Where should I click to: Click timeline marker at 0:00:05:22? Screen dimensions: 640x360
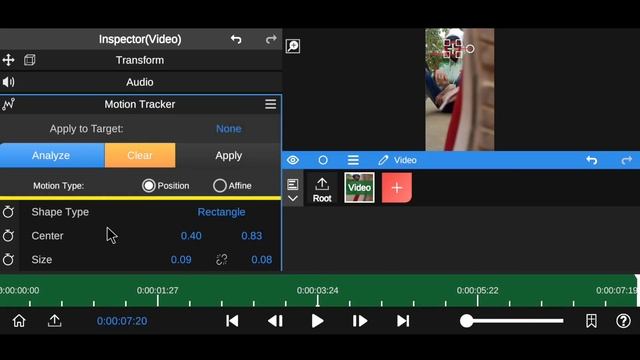pyautogui.click(x=478, y=290)
